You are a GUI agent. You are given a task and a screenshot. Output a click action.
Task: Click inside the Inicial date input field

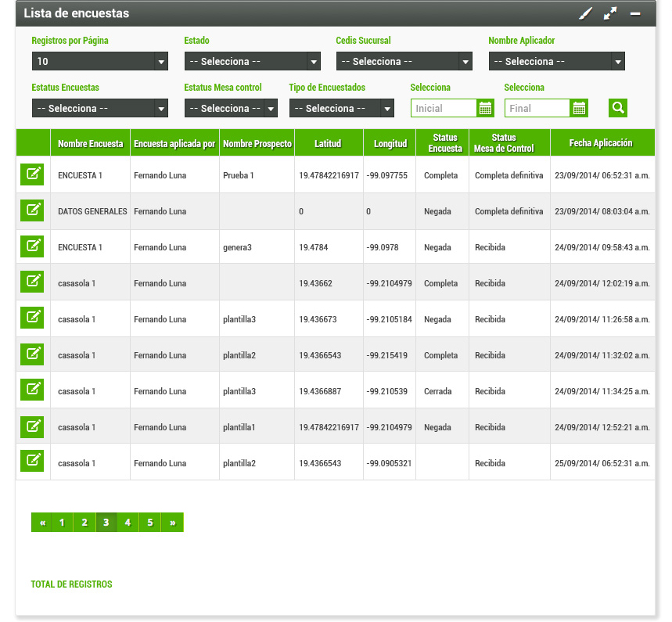(x=446, y=107)
